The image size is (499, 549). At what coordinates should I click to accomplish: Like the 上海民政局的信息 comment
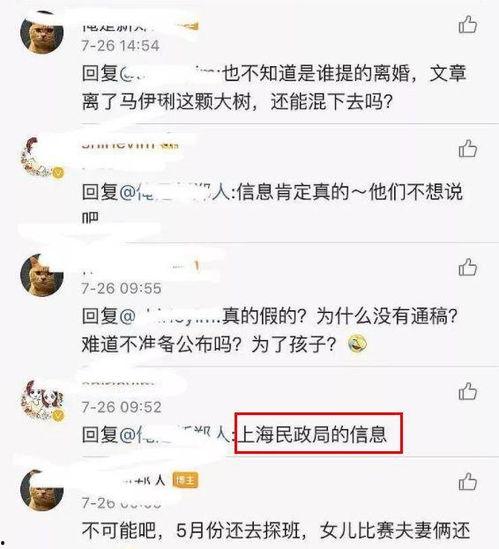[x=468, y=391]
